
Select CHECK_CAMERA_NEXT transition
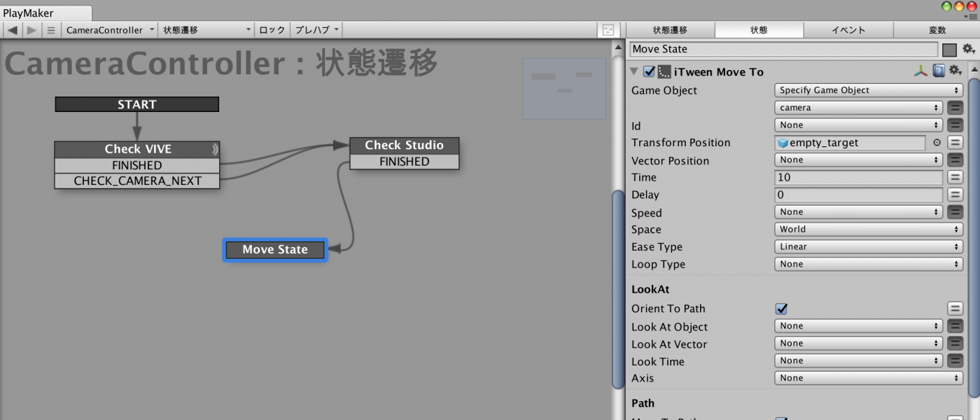coord(137,181)
